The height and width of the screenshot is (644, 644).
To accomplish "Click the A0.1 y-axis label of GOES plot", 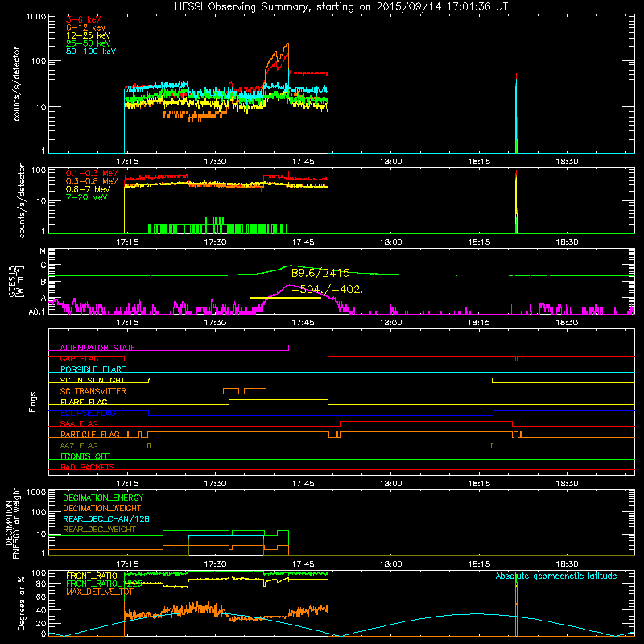I will point(37,312).
